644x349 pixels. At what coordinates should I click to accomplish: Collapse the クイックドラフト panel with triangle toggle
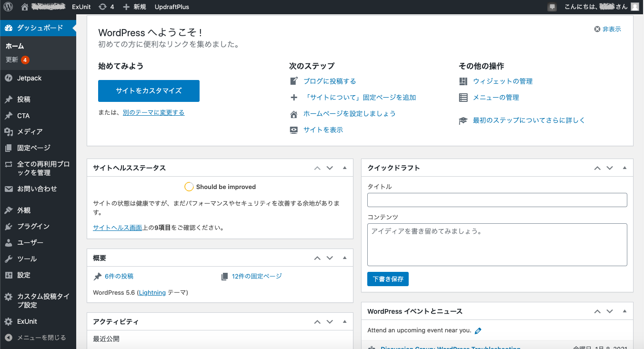(x=624, y=168)
